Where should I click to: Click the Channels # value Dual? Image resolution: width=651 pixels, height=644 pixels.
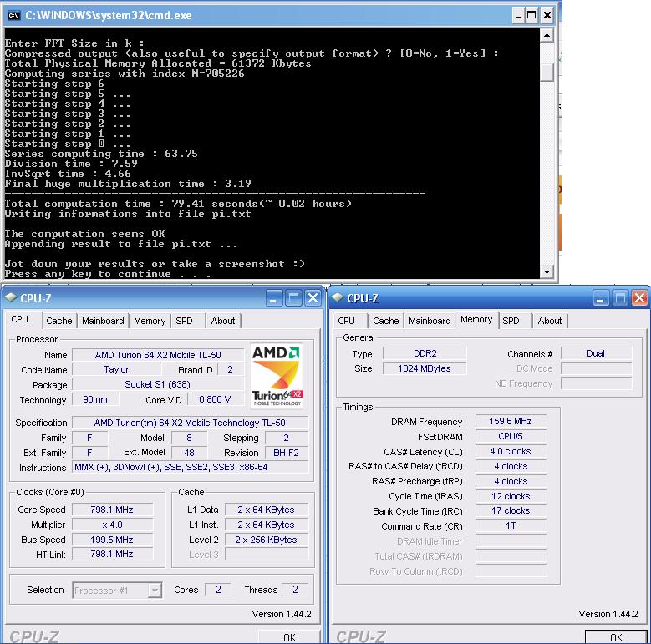coord(596,353)
